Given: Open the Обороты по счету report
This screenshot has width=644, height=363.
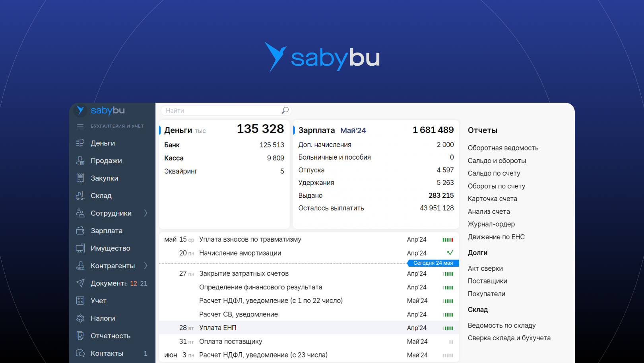Looking at the screenshot, I should coord(496,186).
